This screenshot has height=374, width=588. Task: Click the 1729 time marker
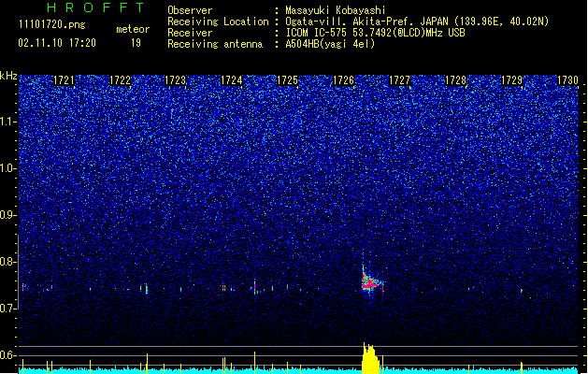click(511, 80)
